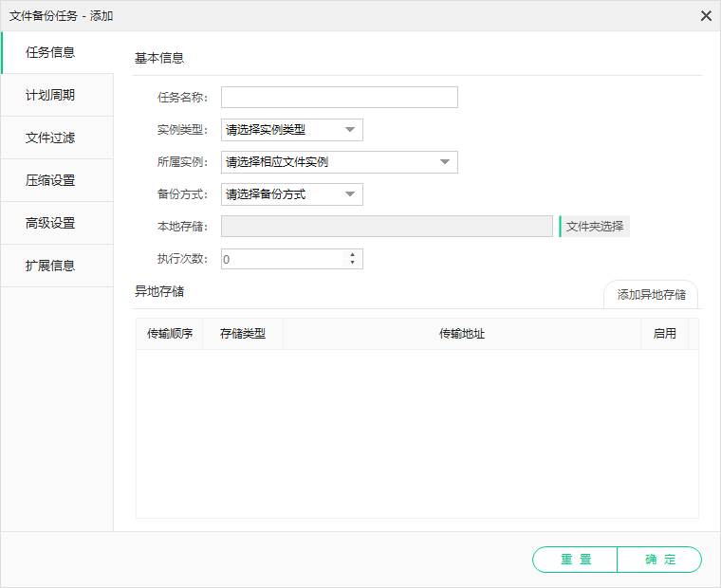This screenshot has height=588, width=721.
Task: Click the 文件夹选择 button
Action: (x=595, y=226)
